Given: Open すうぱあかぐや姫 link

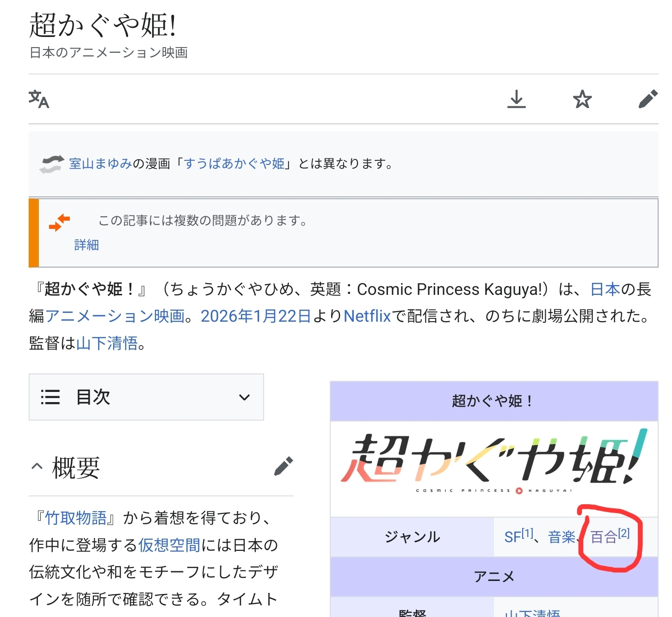Looking at the screenshot, I should coord(234,164).
